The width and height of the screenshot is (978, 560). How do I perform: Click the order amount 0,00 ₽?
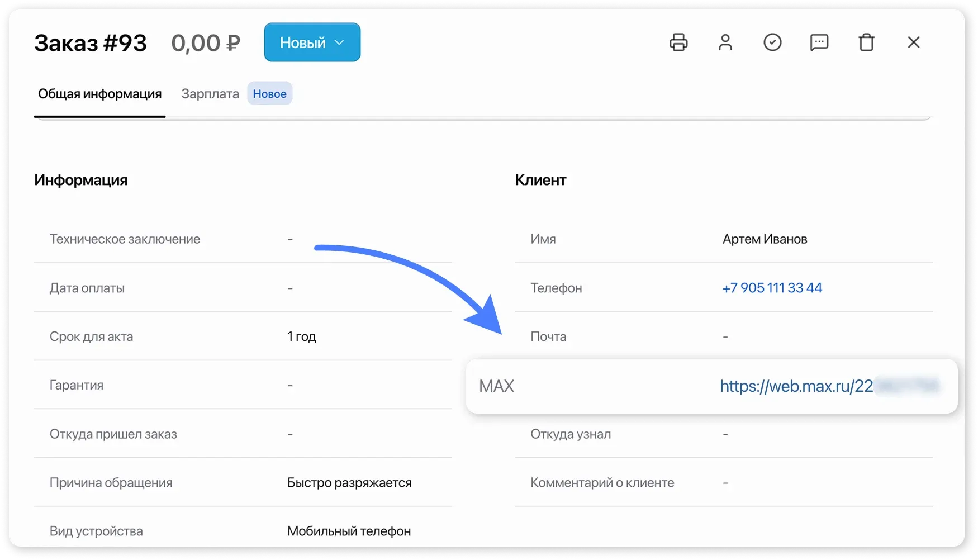[x=206, y=42]
